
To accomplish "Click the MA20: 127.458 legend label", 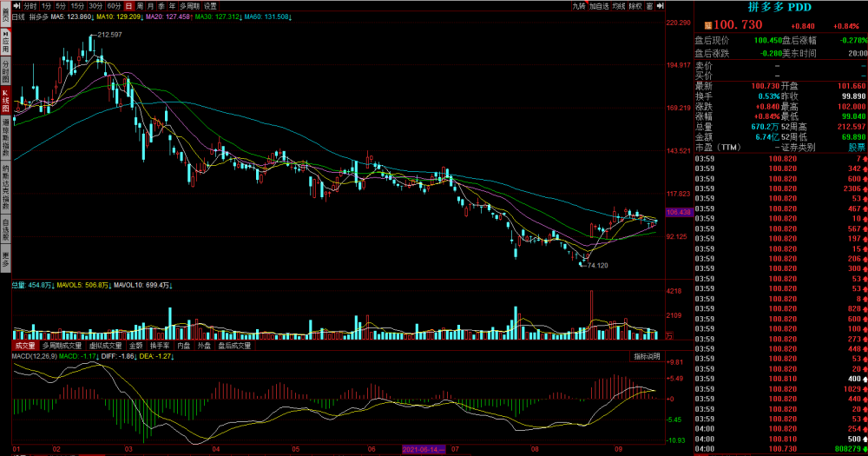I will (169, 17).
